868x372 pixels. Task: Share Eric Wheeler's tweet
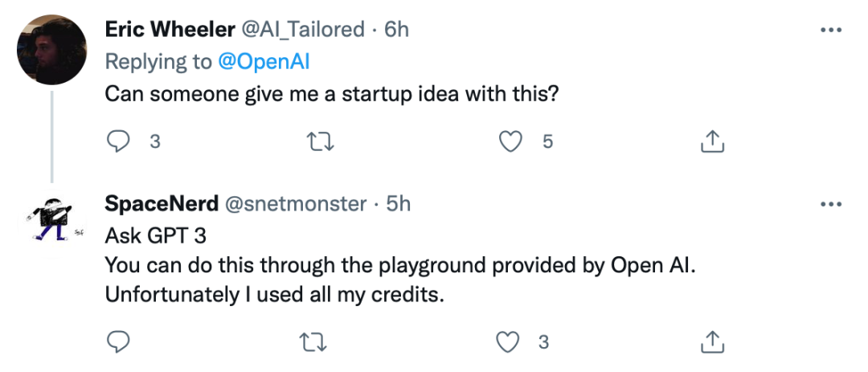pos(712,142)
